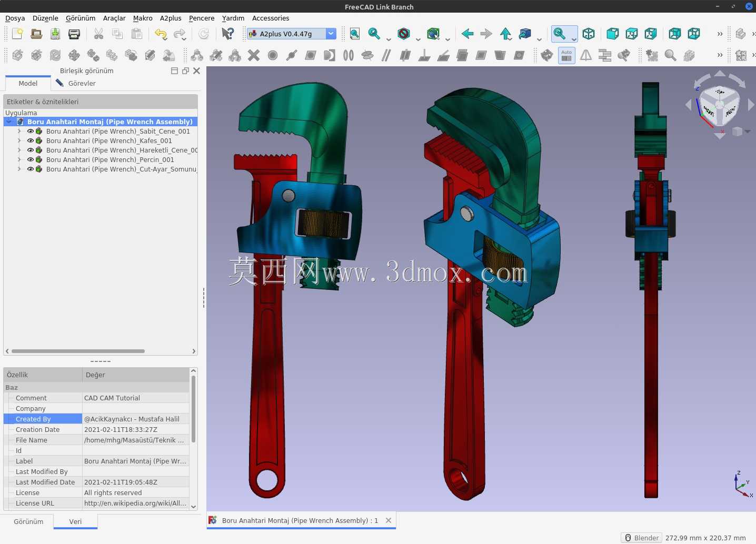Expand the Cut-Ayar_Somunu tree item
The image size is (756, 544).
[19, 169]
